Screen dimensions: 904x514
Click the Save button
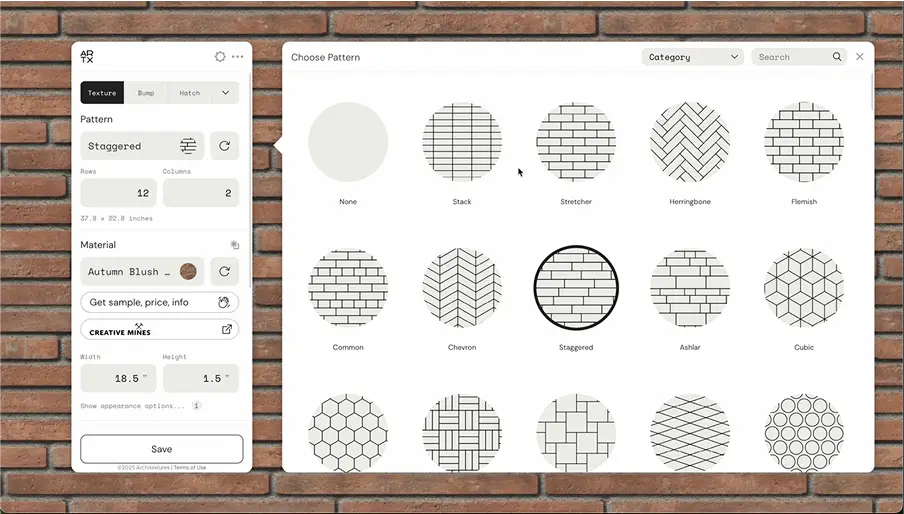pos(161,449)
